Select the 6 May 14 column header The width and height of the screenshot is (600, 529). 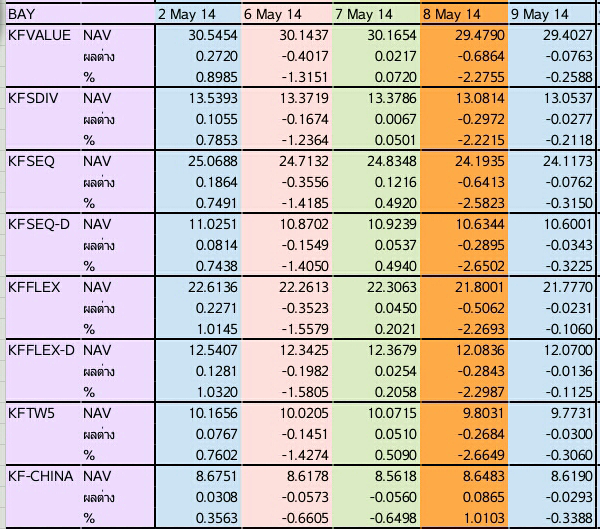pos(272,14)
